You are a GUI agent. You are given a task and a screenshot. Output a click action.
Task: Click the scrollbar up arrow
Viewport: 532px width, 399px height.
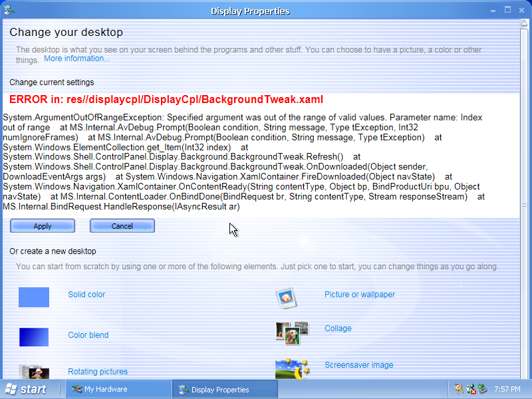pos(525,26)
